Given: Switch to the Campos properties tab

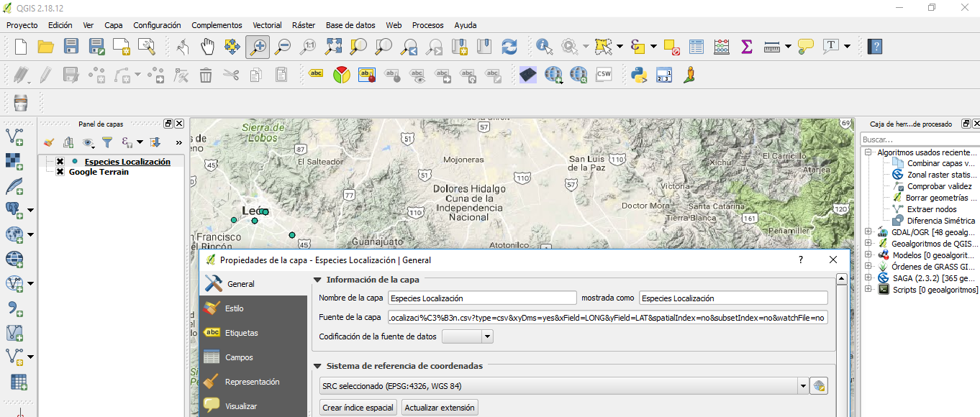Looking at the screenshot, I should click(x=253, y=357).
